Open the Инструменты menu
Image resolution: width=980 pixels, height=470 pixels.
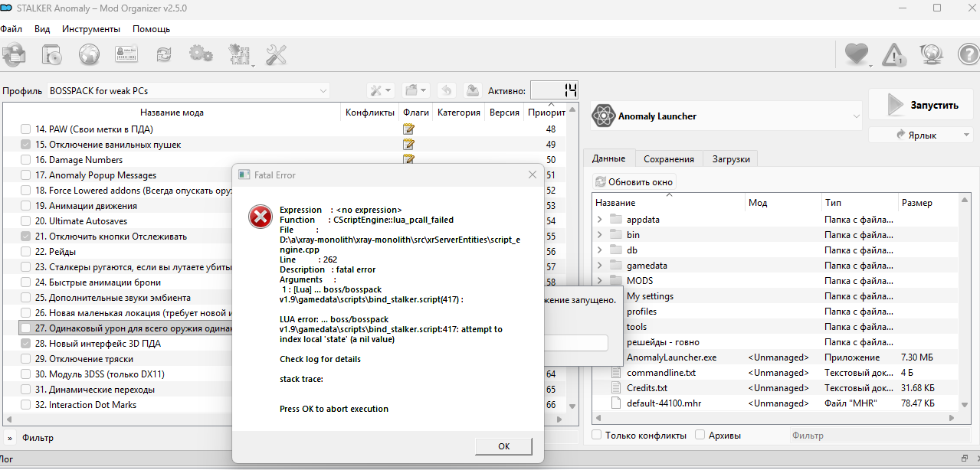pos(91,29)
